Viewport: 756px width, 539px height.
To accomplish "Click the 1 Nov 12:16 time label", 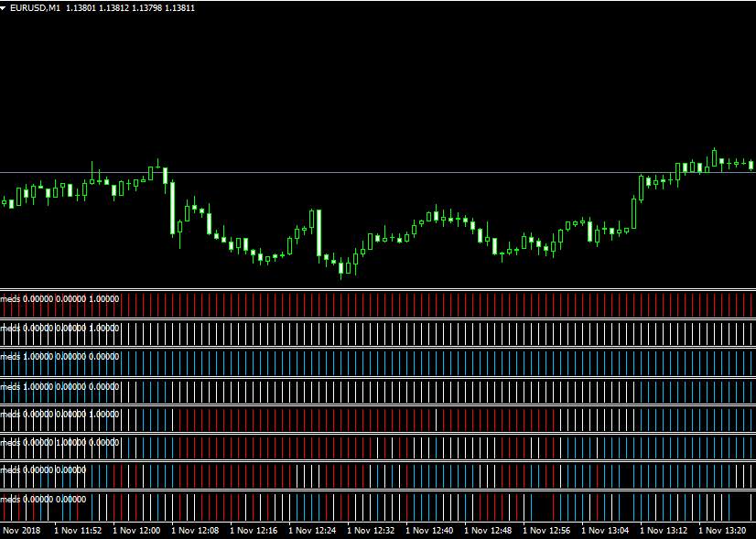I will (254, 530).
